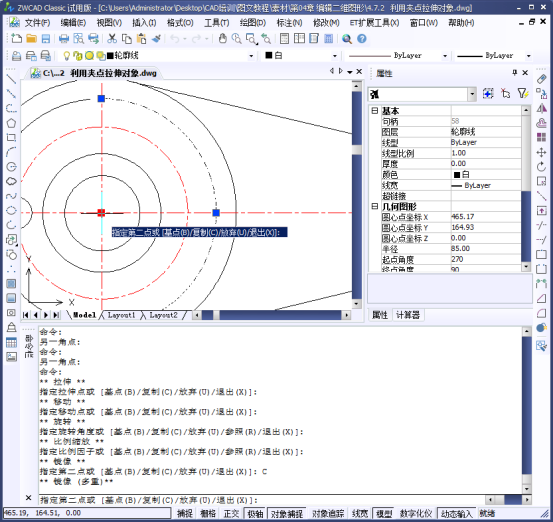Open the Help question mark icon
This screenshot has height=522, width=553.
362,38
